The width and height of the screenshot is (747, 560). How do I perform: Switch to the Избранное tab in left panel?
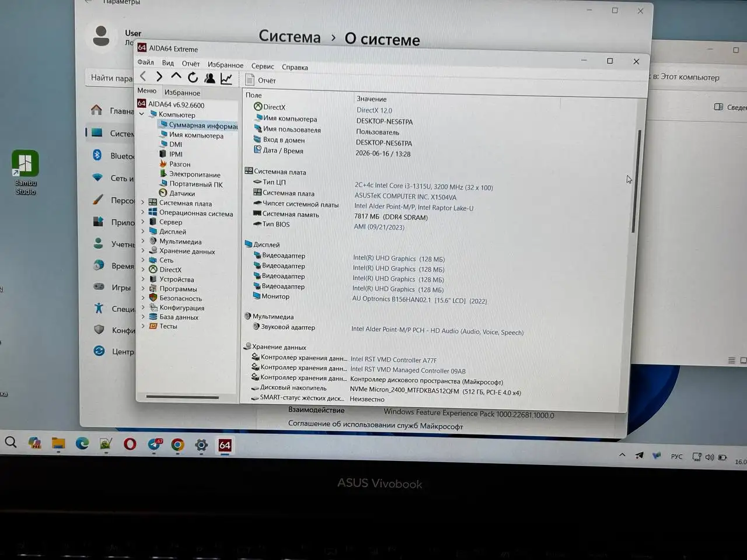(x=182, y=92)
